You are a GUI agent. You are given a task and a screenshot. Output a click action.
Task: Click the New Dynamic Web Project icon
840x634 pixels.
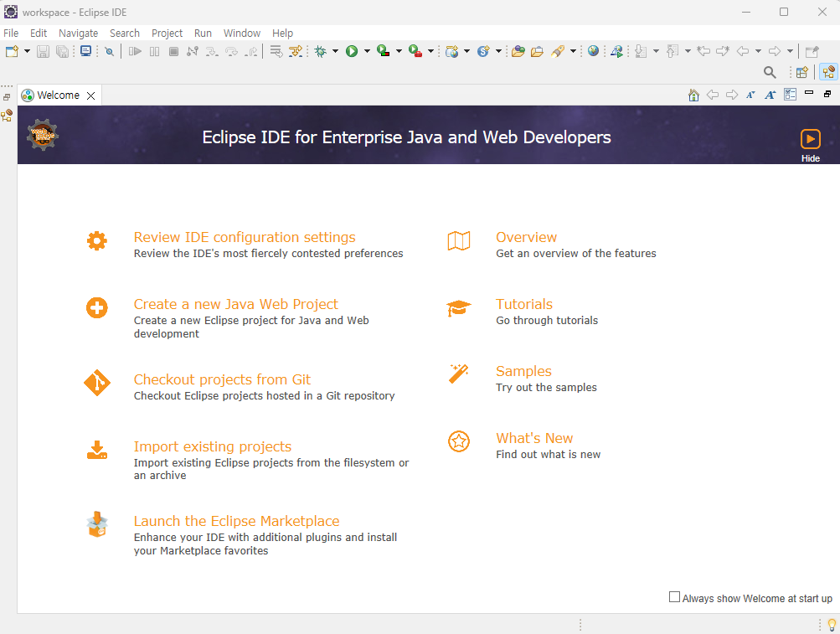451,51
